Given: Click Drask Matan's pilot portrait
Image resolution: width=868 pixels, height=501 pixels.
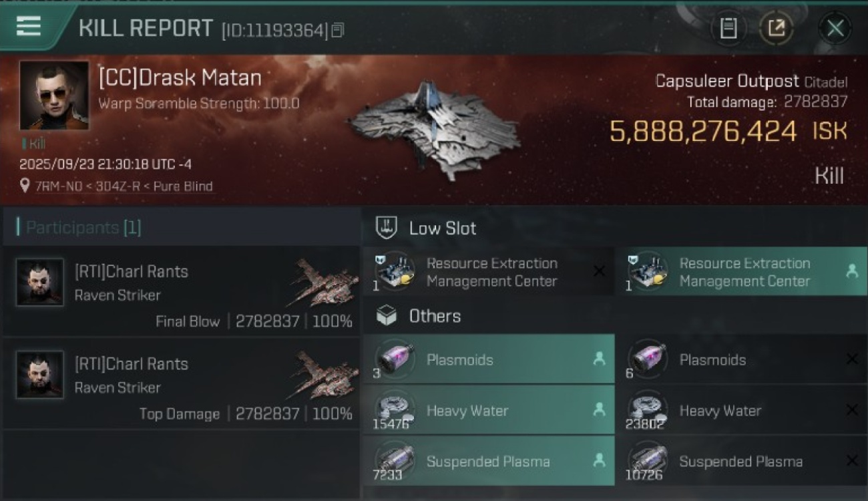Looking at the screenshot, I should pos(54,95).
